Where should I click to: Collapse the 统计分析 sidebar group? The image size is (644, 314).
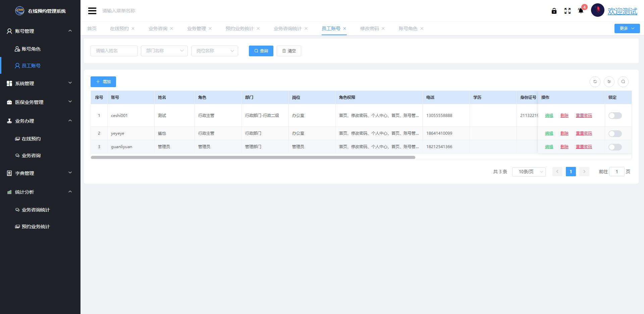pos(40,192)
